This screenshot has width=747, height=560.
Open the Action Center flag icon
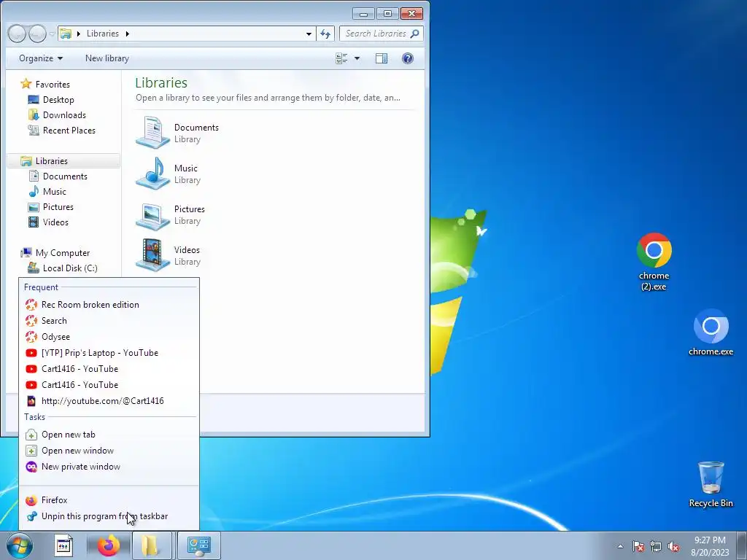[638, 546]
